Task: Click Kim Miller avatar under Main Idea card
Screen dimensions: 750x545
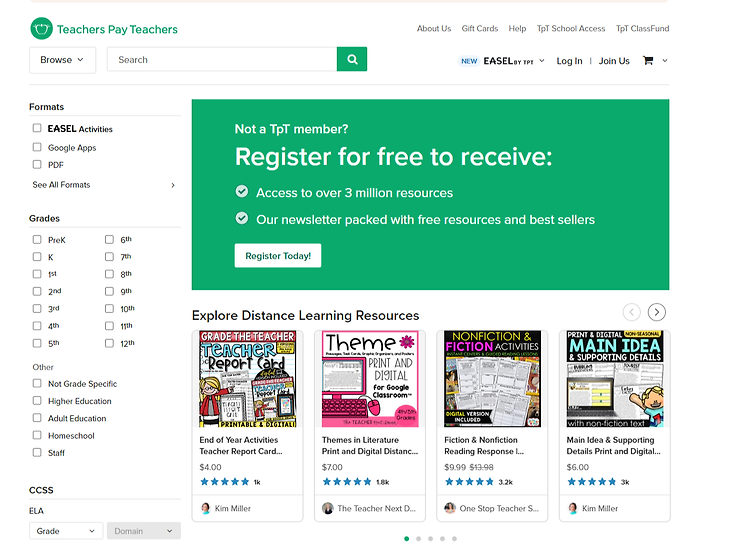Action: [573, 508]
